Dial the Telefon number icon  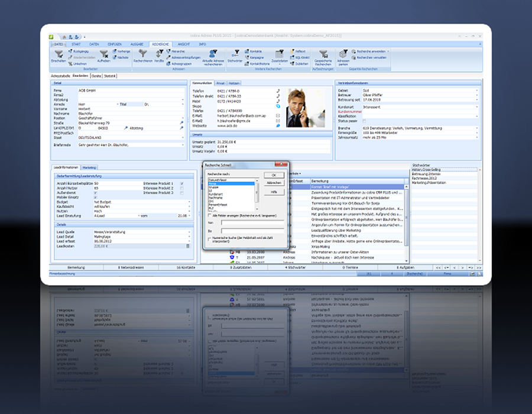coord(278,91)
